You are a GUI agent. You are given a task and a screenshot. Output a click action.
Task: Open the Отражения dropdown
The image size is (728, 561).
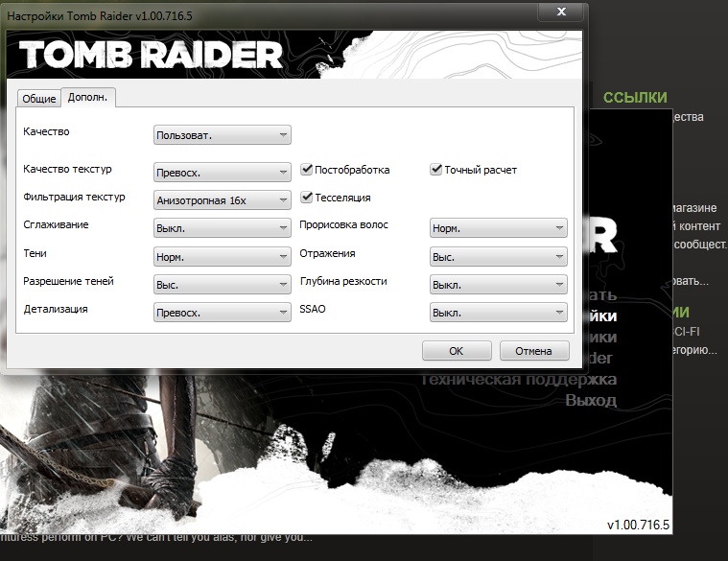coord(498,257)
